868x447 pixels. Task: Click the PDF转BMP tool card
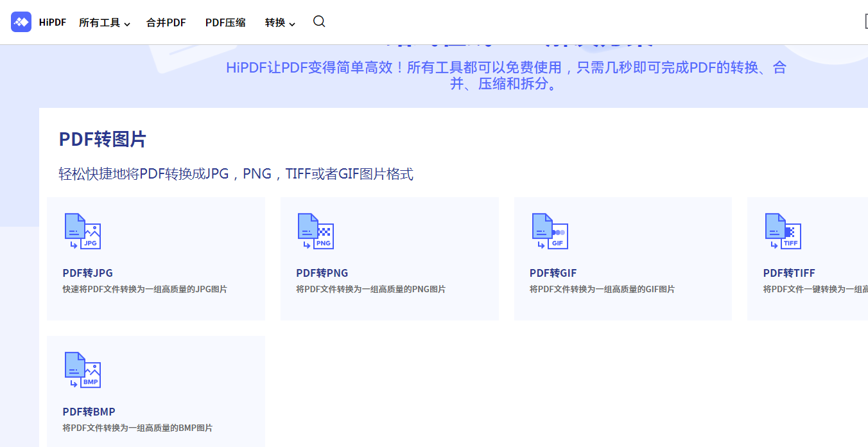tap(156, 390)
